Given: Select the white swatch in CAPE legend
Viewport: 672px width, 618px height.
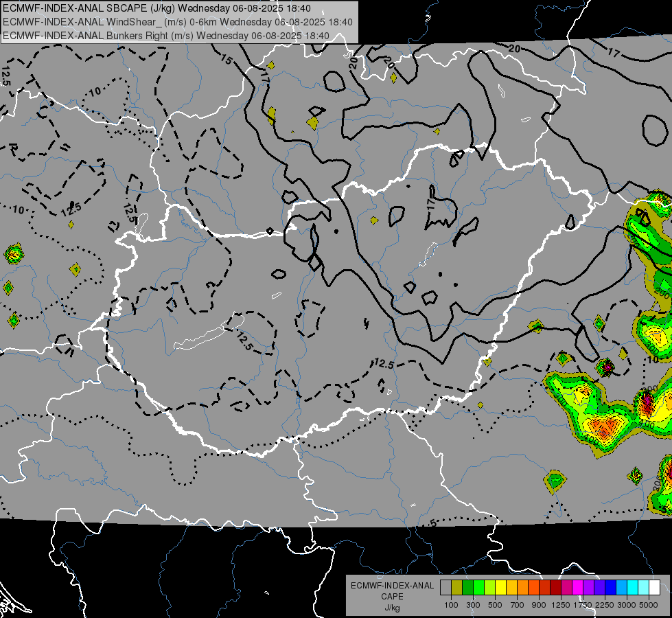Looking at the screenshot, I should 654,588.
